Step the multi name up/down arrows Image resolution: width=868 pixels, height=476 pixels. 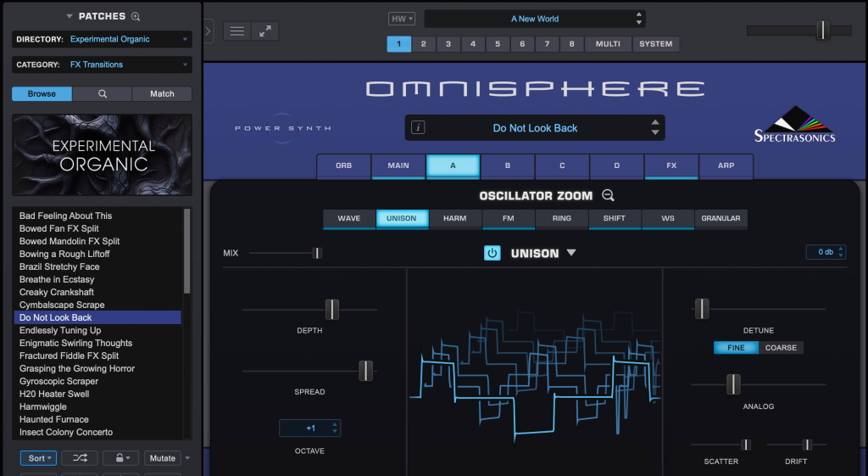(639, 19)
